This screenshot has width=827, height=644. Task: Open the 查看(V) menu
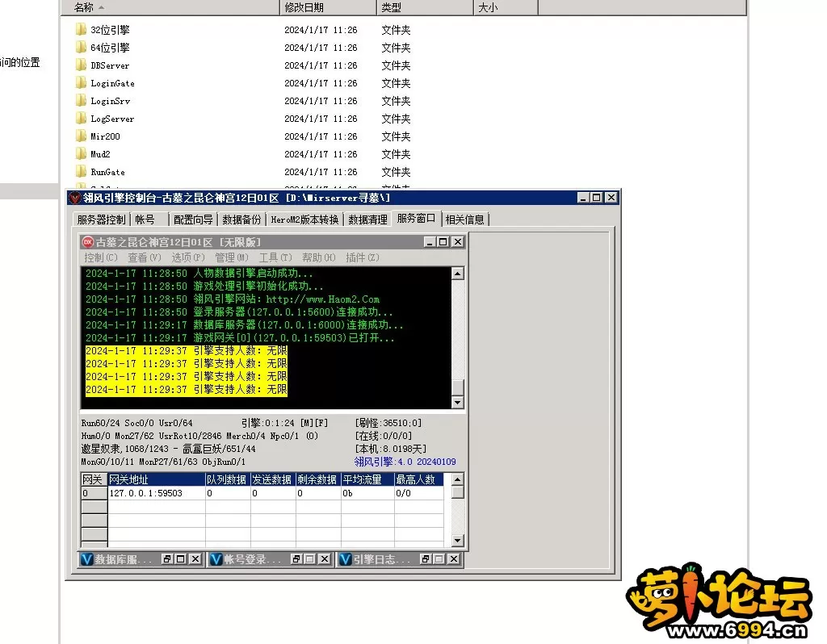[145, 257]
